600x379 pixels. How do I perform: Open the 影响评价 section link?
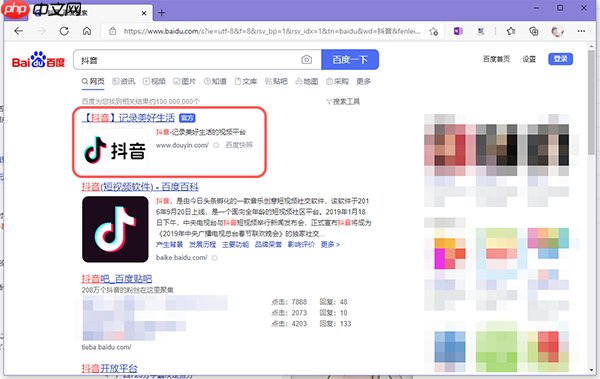point(301,245)
